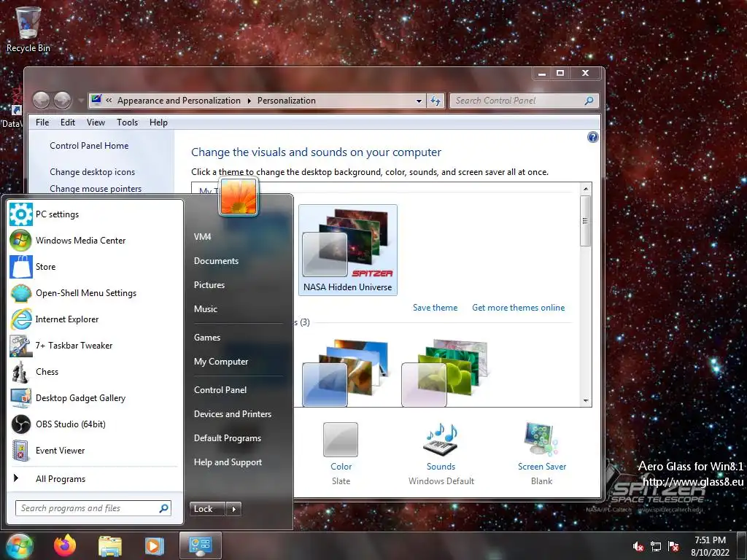Click the Windows Start orb
The height and width of the screenshot is (560, 747).
click(19, 545)
